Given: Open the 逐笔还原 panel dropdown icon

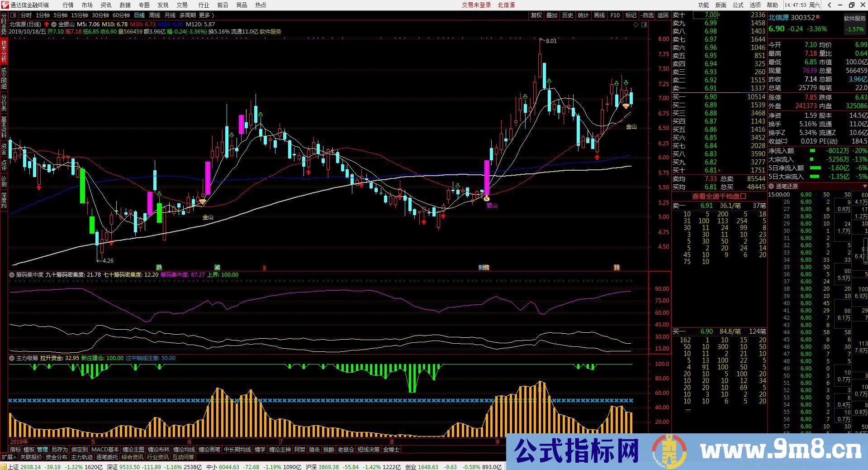Looking at the screenshot, I should 772,187.
